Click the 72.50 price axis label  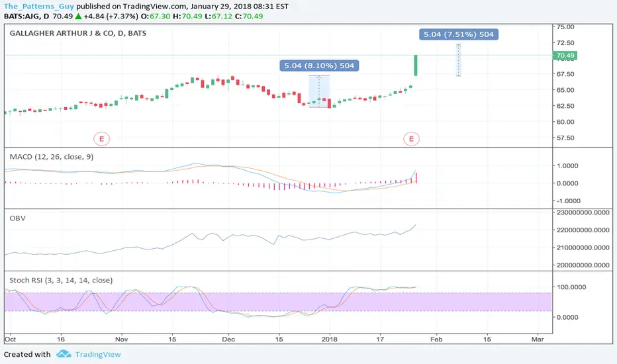(565, 42)
